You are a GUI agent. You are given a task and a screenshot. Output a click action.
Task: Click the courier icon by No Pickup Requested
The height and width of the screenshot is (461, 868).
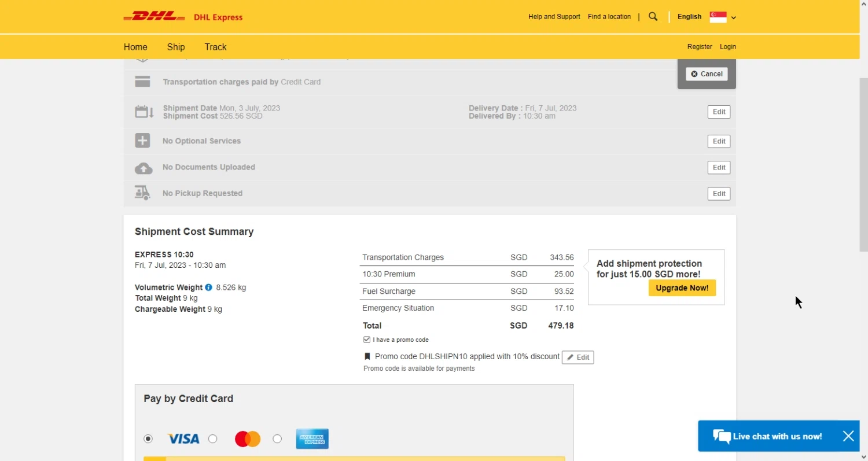[x=142, y=193]
